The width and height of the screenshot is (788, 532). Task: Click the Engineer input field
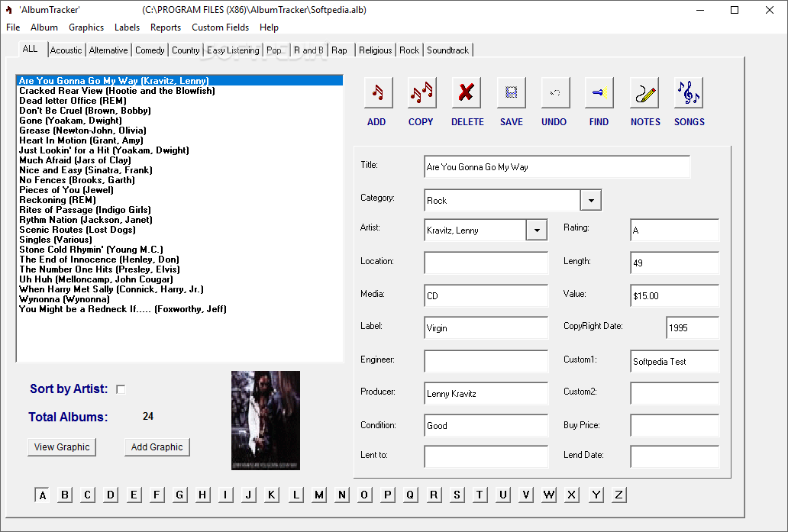[x=486, y=361]
